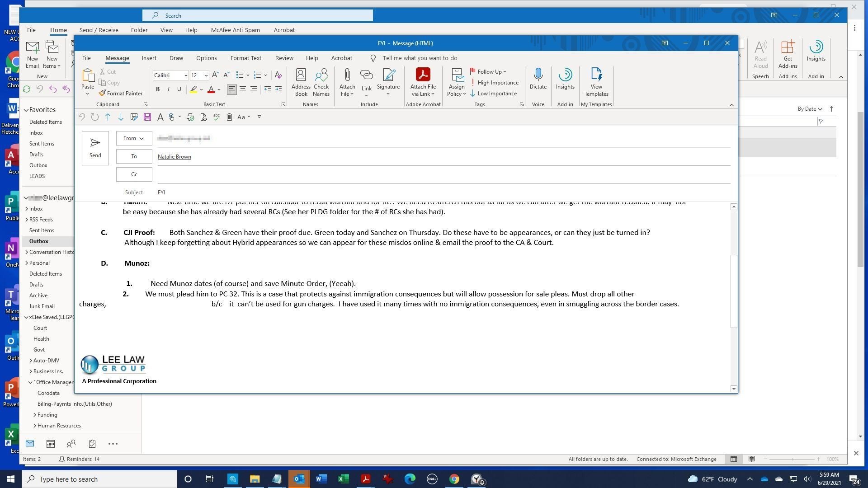
Task: Collapse the Favorites folder group
Action: tap(26, 110)
